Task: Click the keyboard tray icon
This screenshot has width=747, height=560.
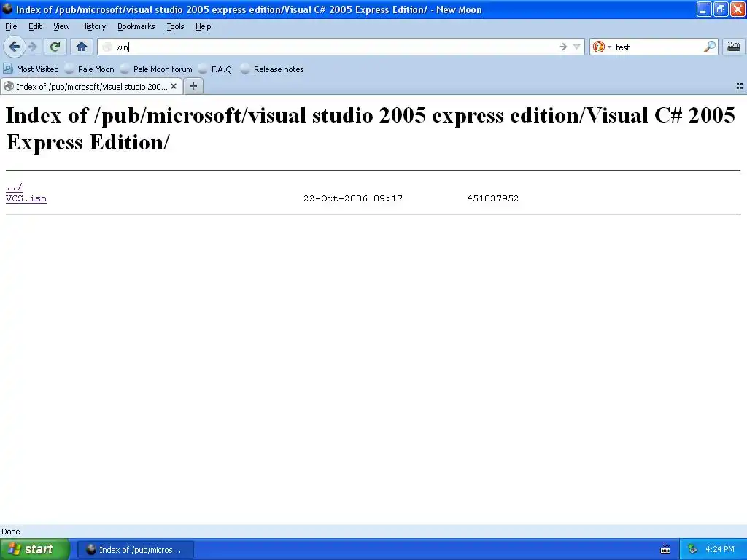Action: (665, 550)
